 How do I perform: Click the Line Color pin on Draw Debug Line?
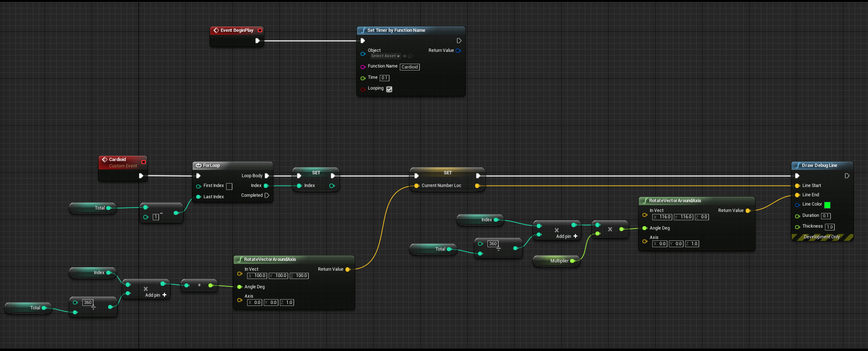pos(798,205)
